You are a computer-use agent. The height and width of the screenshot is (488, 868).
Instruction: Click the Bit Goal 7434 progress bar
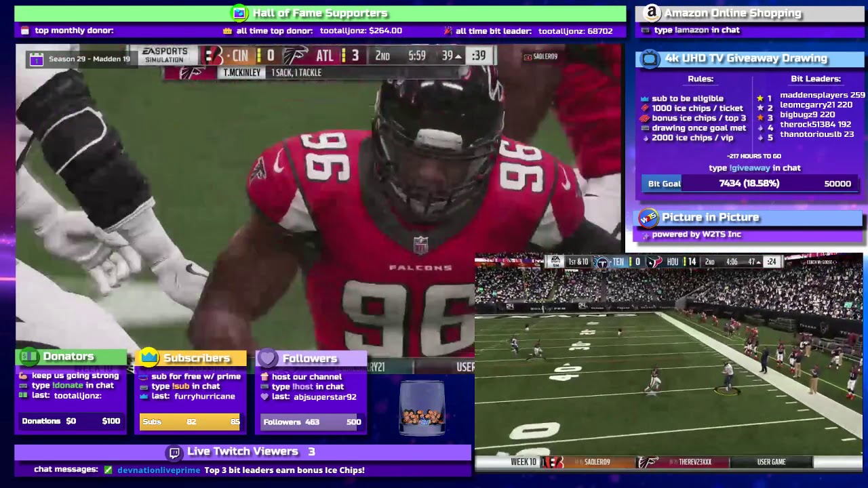click(x=750, y=184)
